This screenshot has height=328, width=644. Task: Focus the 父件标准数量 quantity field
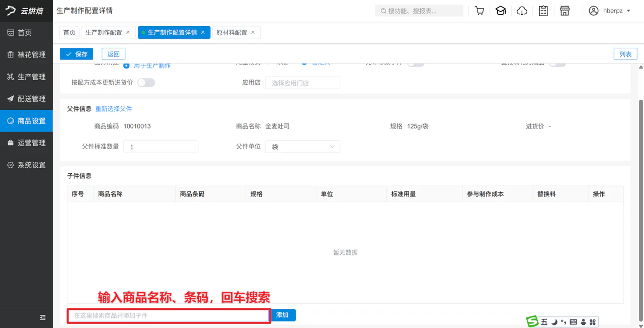tap(160, 147)
